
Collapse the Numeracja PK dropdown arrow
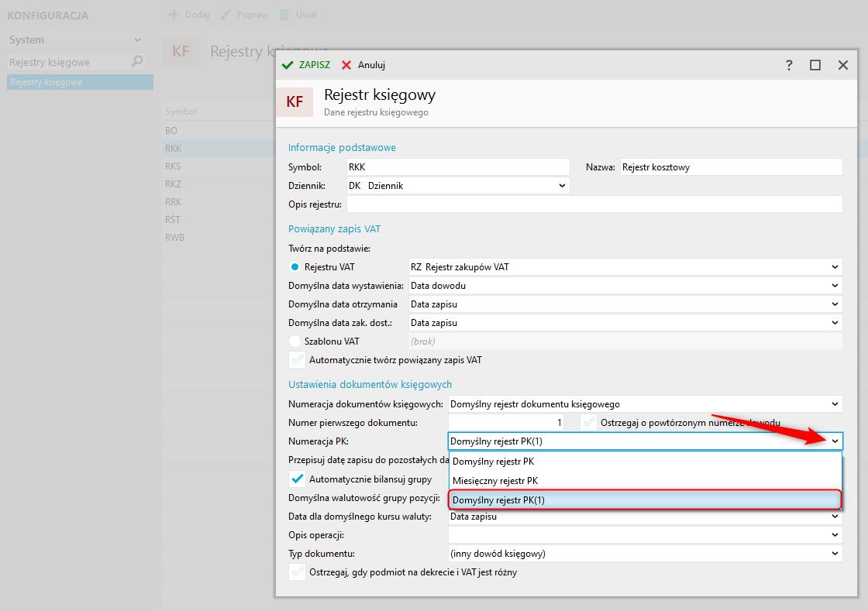(835, 441)
